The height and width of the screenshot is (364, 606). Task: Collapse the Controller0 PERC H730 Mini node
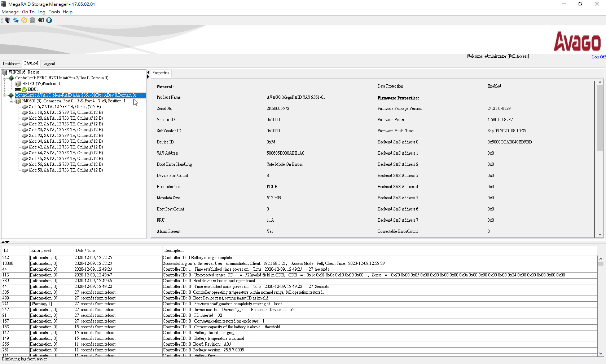click(5, 78)
